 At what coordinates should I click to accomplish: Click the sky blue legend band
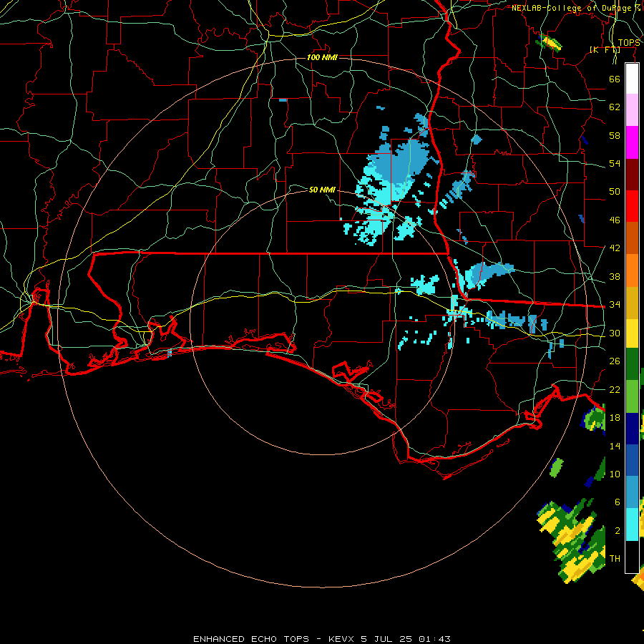[x=632, y=492]
